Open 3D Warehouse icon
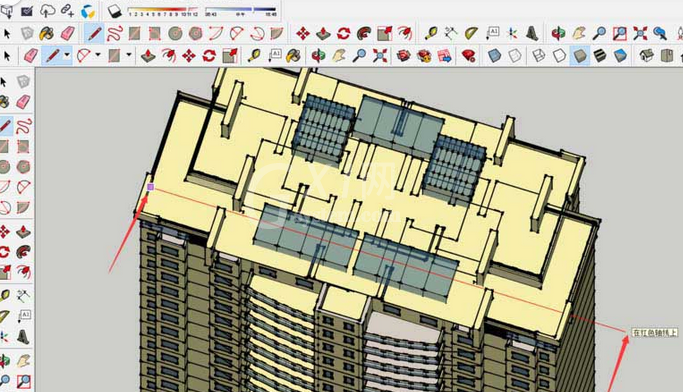 click(x=403, y=56)
